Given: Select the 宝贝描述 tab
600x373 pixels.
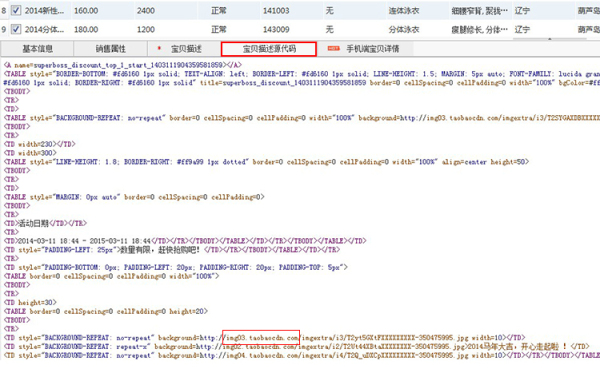Looking at the screenshot, I should (x=184, y=49).
